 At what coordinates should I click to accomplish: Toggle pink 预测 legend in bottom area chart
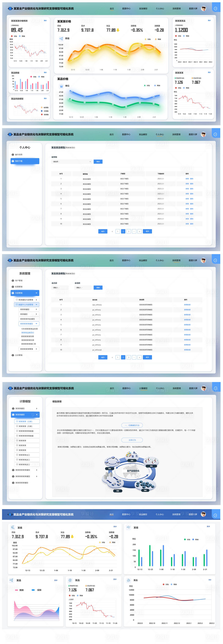(19, 590)
